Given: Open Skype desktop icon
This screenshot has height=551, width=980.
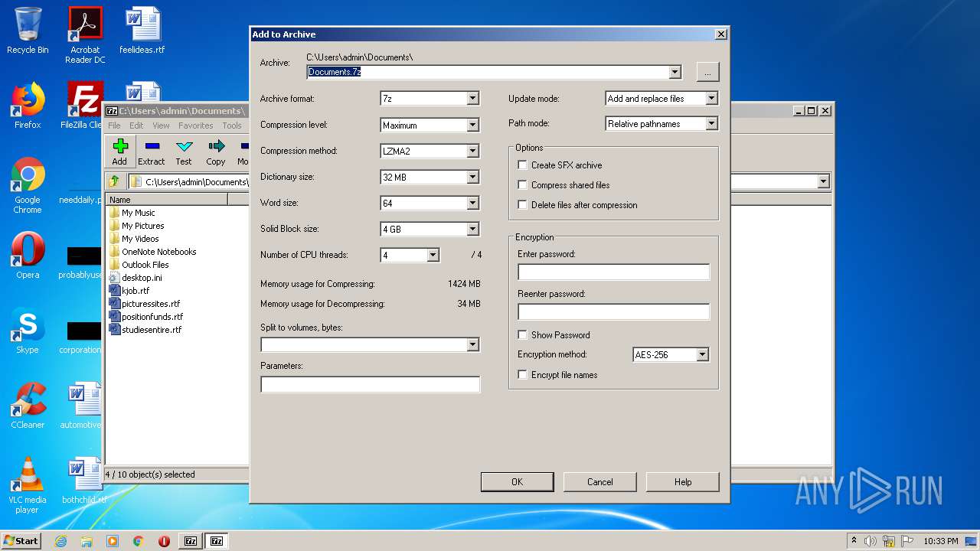Looking at the screenshot, I should pyautogui.click(x=28, y=331).
